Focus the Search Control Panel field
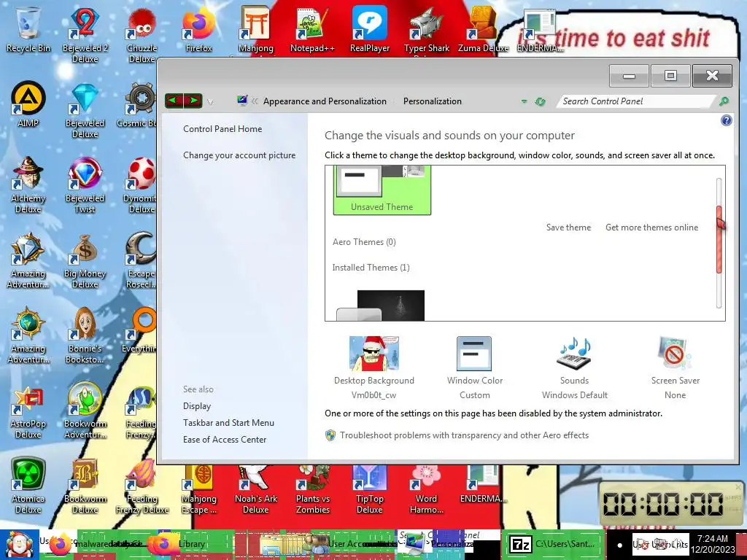 pos(636,101)
